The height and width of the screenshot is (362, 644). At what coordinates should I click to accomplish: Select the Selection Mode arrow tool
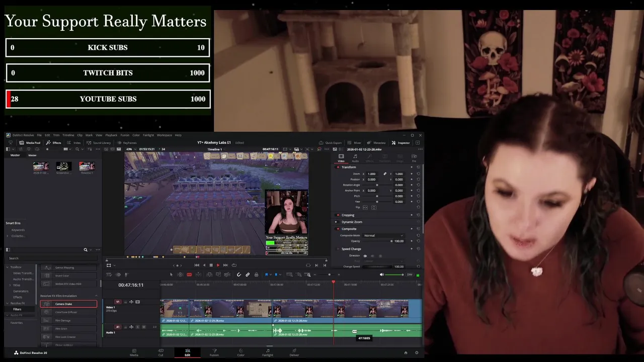coord(171,275)
